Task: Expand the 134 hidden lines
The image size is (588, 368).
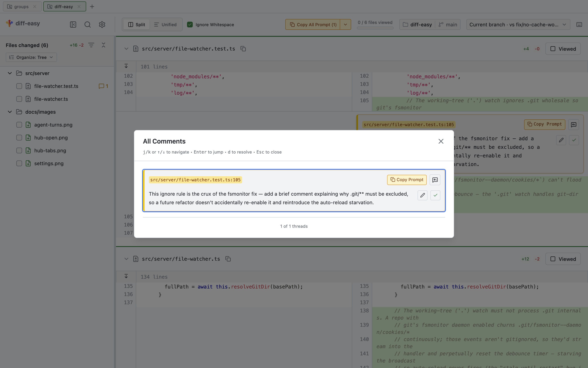Action: tap(126, 276)
